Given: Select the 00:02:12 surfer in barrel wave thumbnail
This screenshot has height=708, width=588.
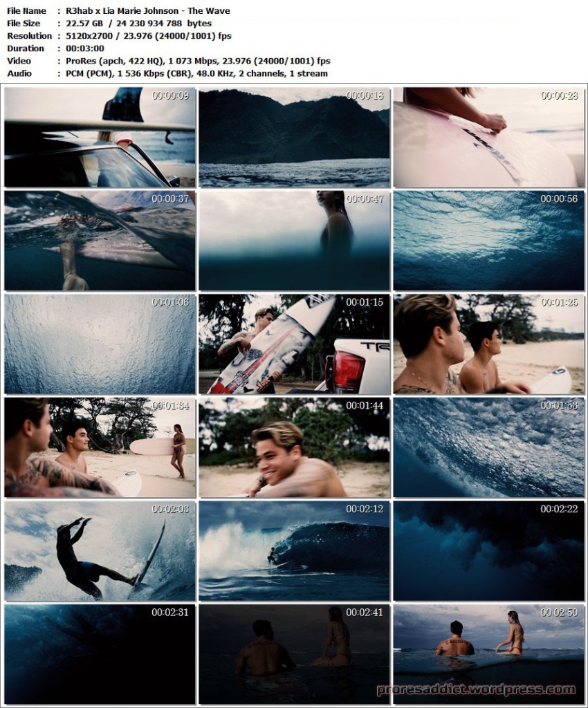Looking at the screenshot, I should [x=294, y=550].
